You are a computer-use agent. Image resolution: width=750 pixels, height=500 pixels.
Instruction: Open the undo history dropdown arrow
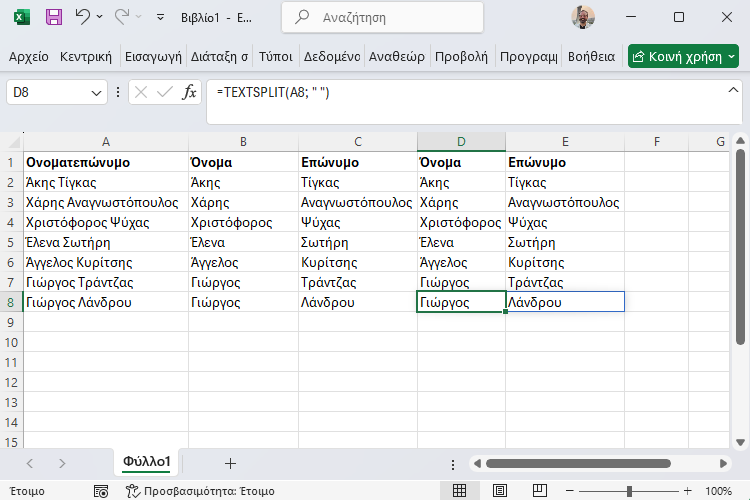coord(99,17)
